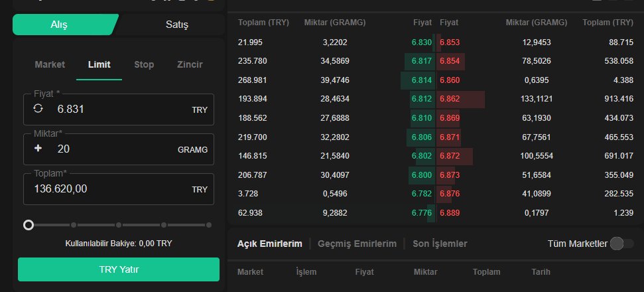Image resolution: width=644 pixels, height=292 pixels.
Task: Select the Zincir order type tab
Action: pyautogui.click(x=190, y=64)
